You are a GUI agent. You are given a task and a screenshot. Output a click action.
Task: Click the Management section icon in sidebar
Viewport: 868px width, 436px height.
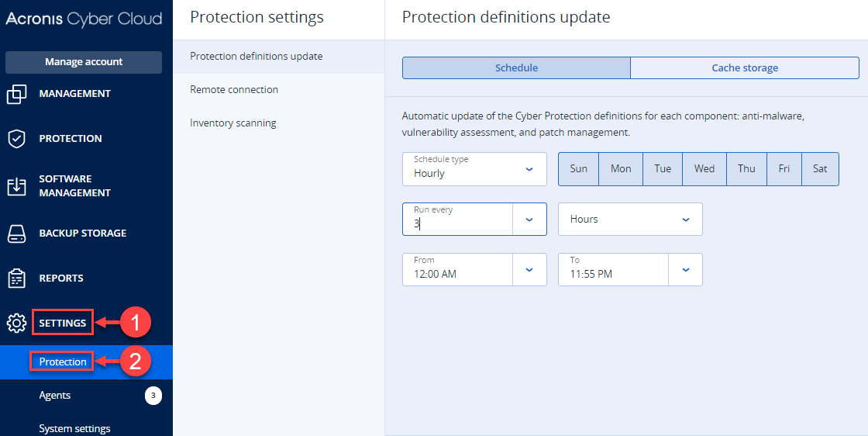point(16,94)
